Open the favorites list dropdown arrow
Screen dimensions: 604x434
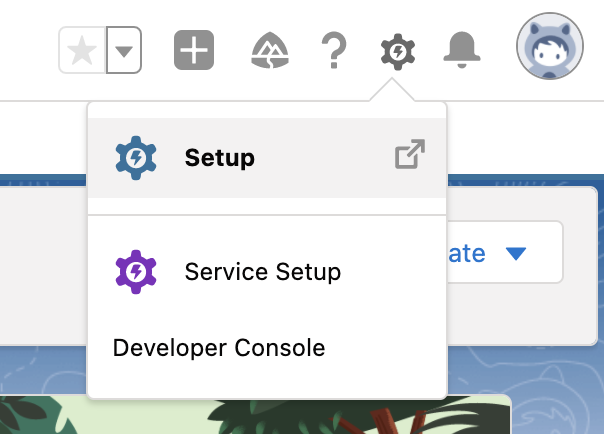click(x=124, y=50)
